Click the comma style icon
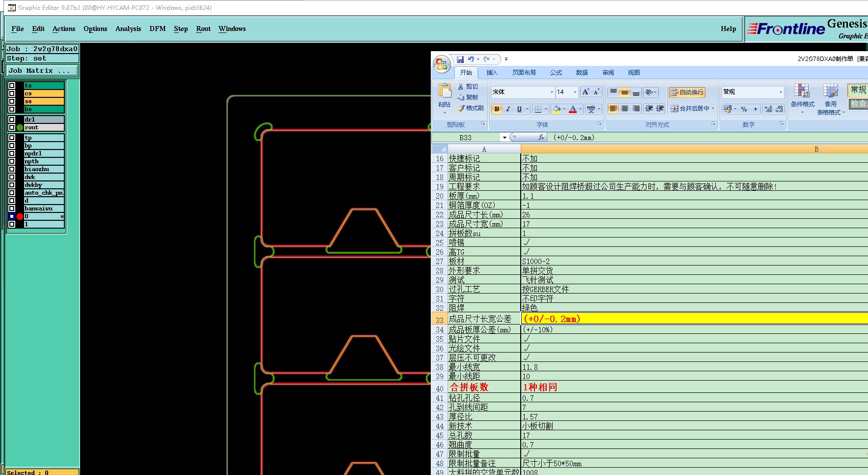The image size is (868, 475). coord(755,109)
